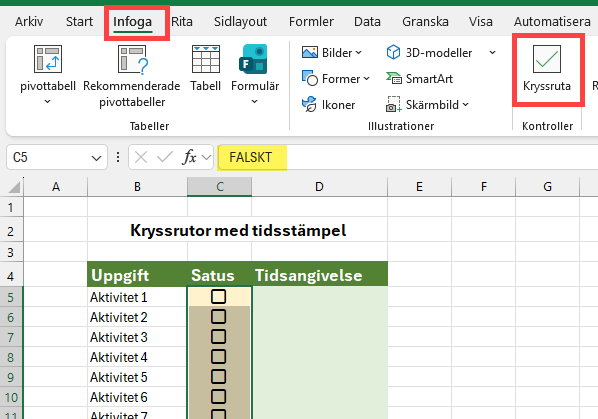This screenshot has height=419, width=598.
Task: Select row 2 header
Action: (x=11, y=231)
